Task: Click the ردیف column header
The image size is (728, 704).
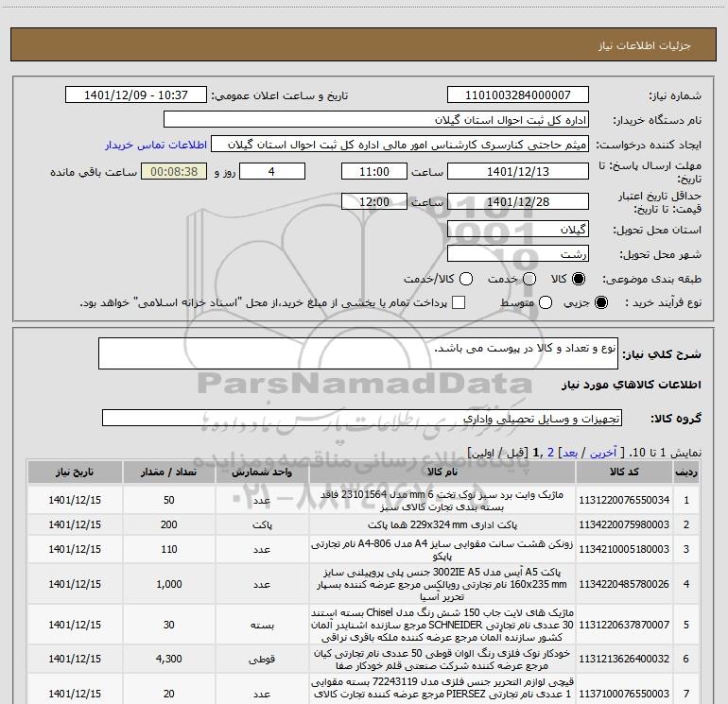Action: point(686,472)
